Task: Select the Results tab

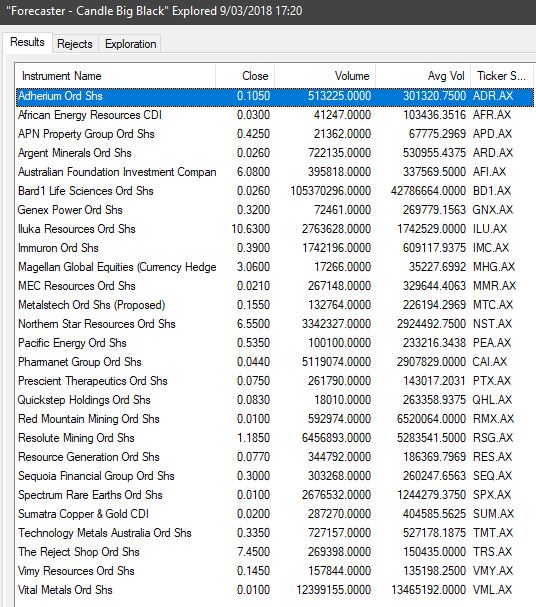Action: 27,42
